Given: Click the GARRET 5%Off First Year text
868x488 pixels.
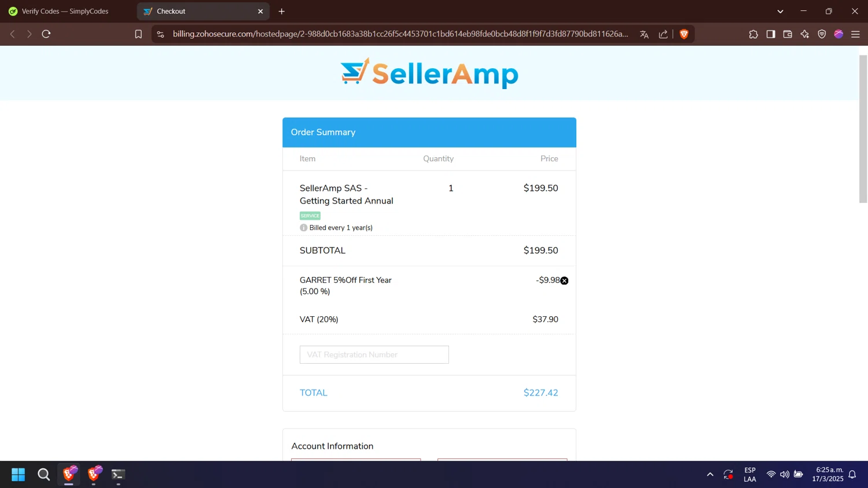Looking at the screenshot, I should [345, 280].
